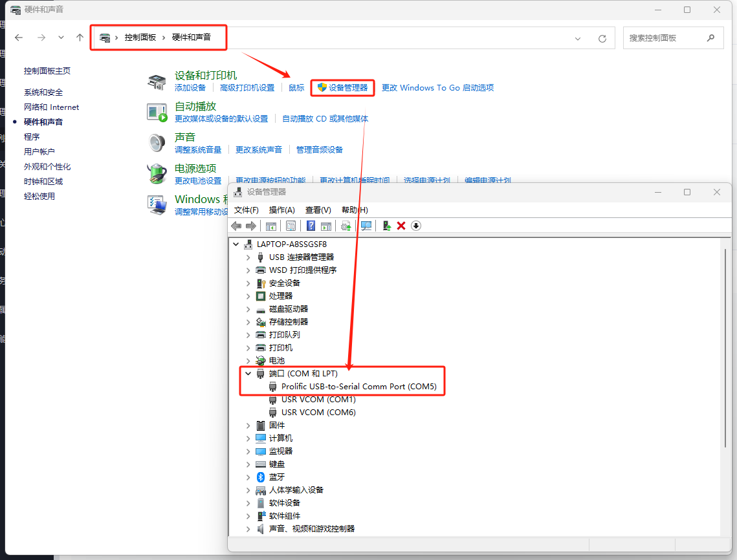Open the 操作(A) menu

[x=281, y=210]
